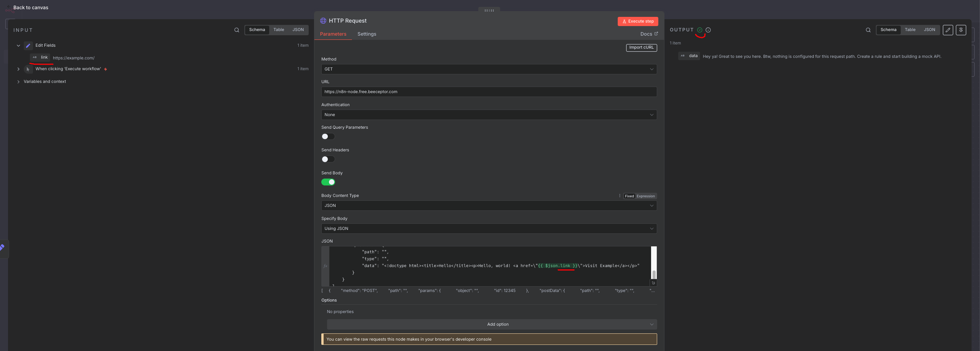Click the Edit Fields node pencil icon

tap(28, 46)
